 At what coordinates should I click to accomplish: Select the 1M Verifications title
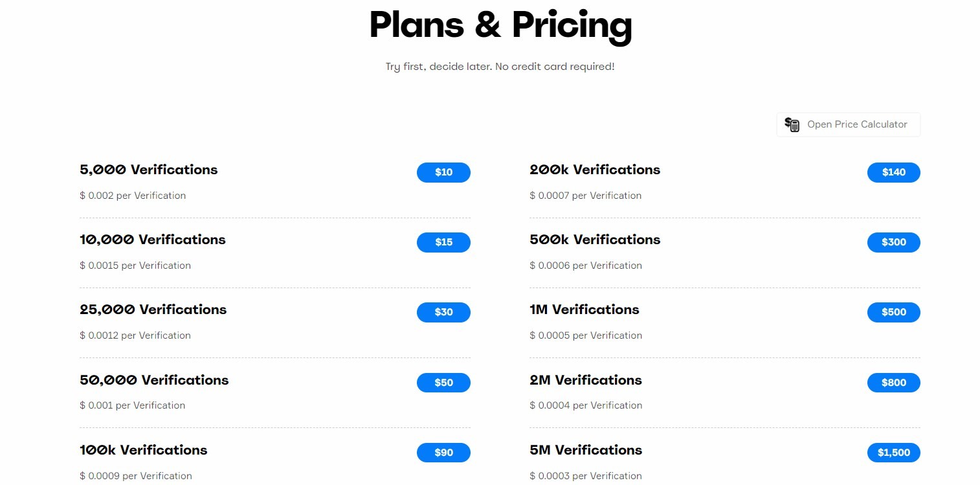[585, 310]
